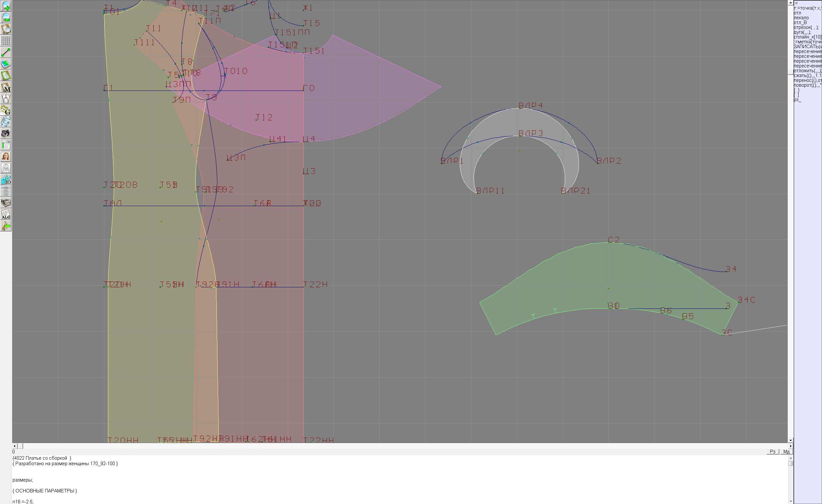Select the лекало entry in command list
The image size is (822, 504).
801,18
